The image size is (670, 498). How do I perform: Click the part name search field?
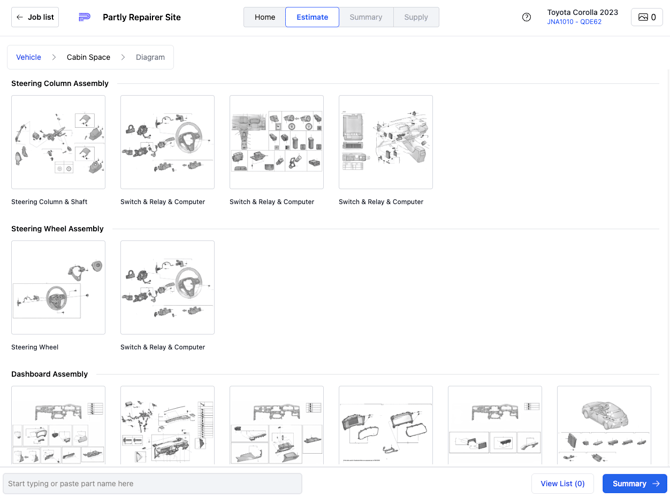point(152,484)
